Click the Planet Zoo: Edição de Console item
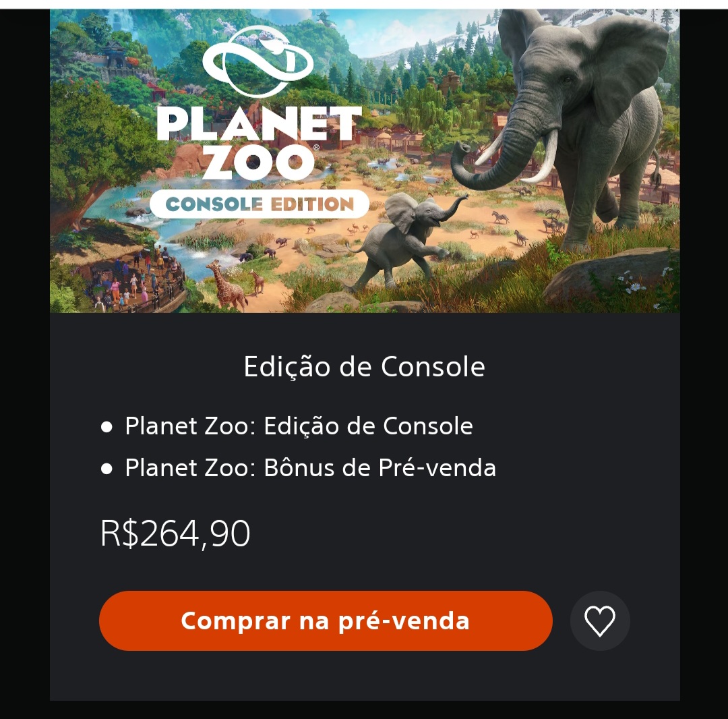This screenshot has width=728, height=719. coord(299,426)
